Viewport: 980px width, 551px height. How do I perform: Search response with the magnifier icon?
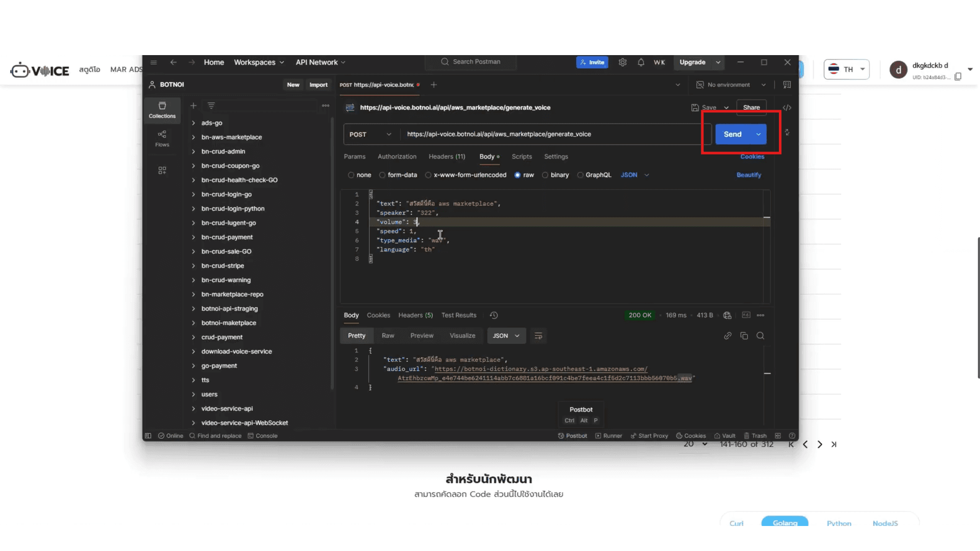[x=760, y=336]
